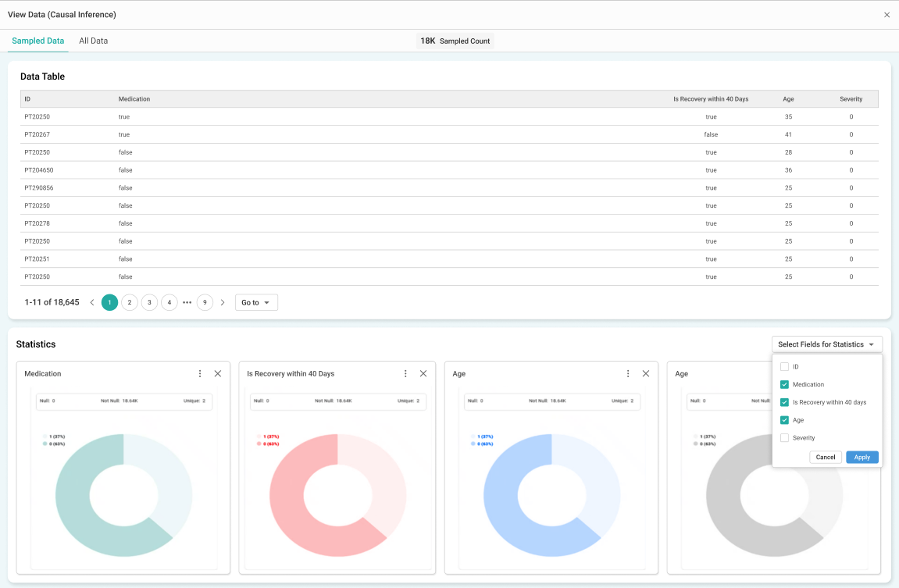Viewport: 899px width, 588px height.
Task: Jump to page 9 of the table
Action: (x=205, y=302)
